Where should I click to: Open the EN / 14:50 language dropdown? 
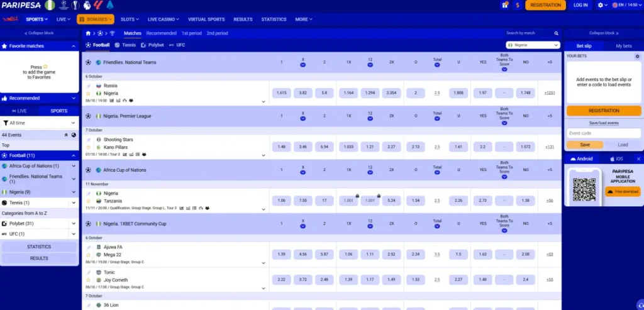(x=627, y=5)
